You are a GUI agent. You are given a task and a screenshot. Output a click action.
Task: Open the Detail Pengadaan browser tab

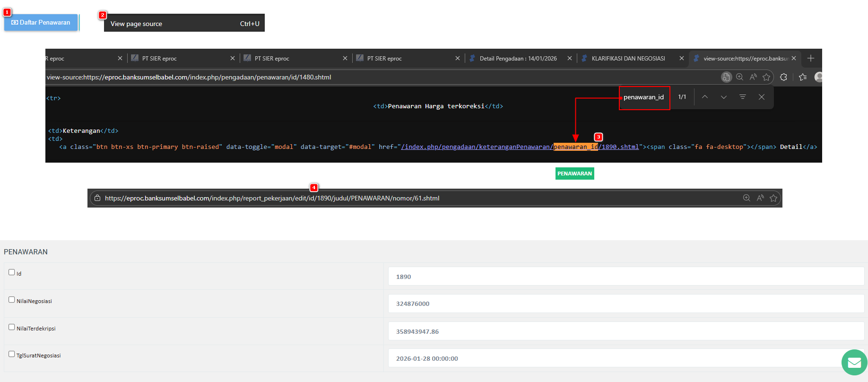coord(518,59)
